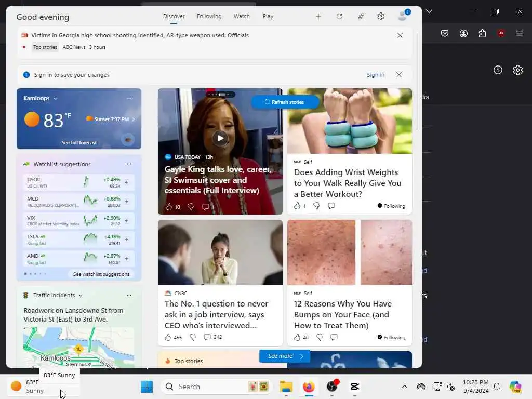
Task: Open File Explorer from taskbar
Action: pyautogui.click(x=286, y=387)
